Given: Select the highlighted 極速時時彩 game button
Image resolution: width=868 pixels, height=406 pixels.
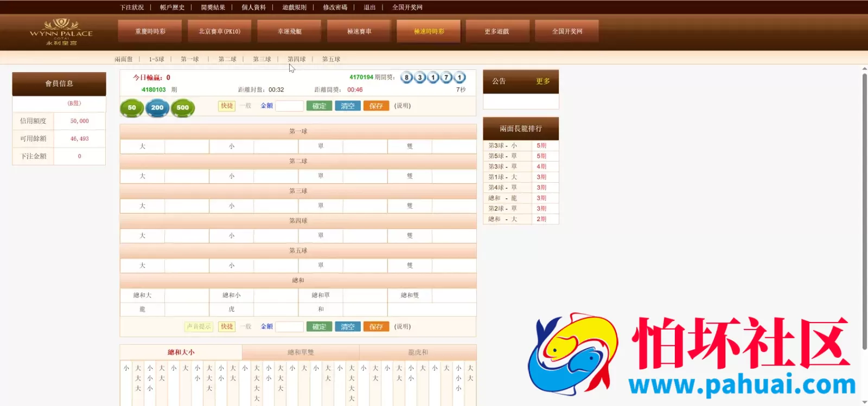Looking at the screenshot, I should [x=429, y=31].
